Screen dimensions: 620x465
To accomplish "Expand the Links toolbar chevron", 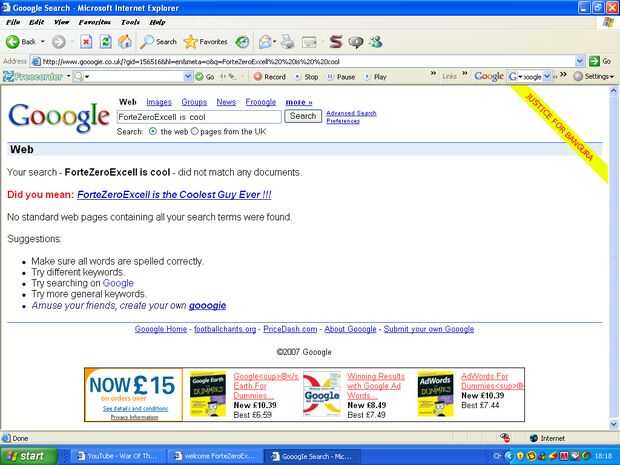I will (x=465, y=74).
